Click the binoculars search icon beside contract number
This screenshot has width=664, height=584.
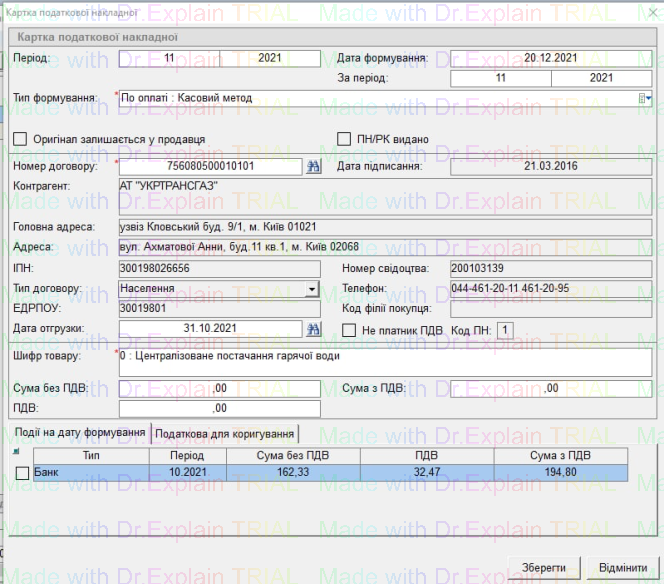[312, 167]
